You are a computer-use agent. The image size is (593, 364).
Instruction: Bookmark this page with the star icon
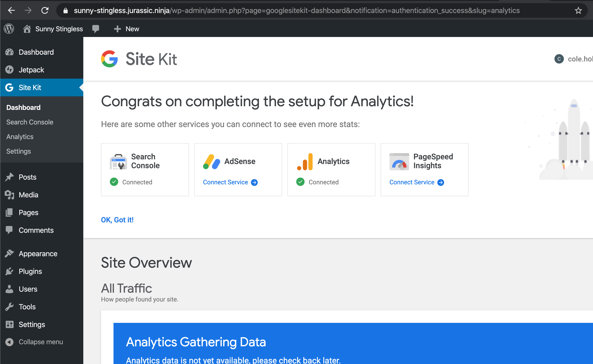tap(578, 10)
